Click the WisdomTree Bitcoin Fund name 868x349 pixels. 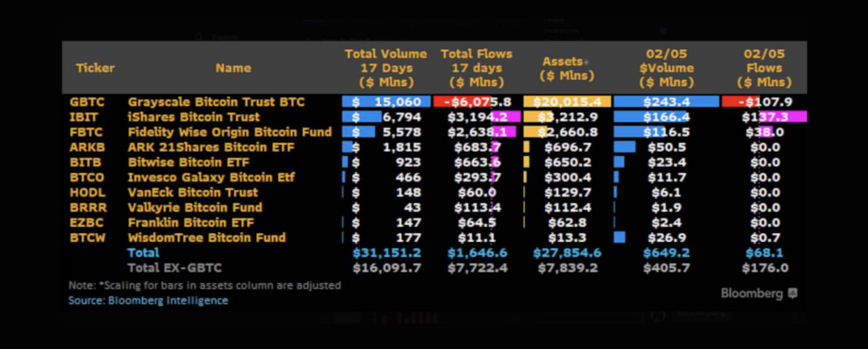pos(207,238)
